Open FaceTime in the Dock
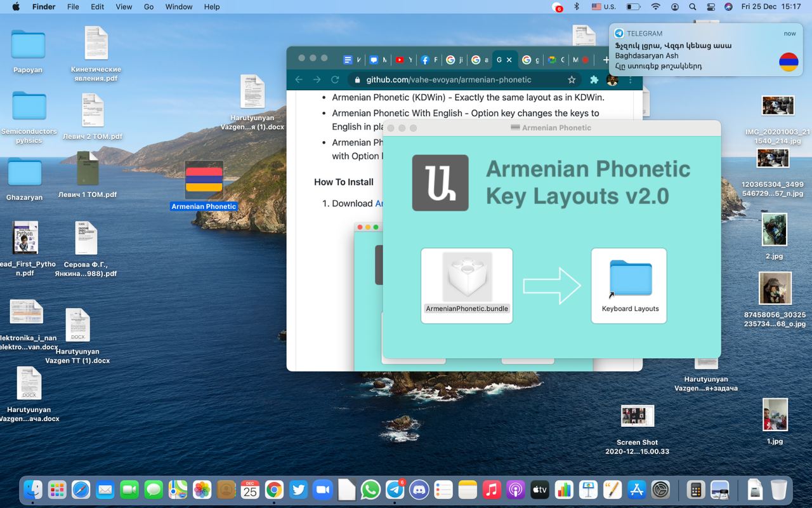Image resolution: width=812 pixels, height=508 pixels. [129, 490]
